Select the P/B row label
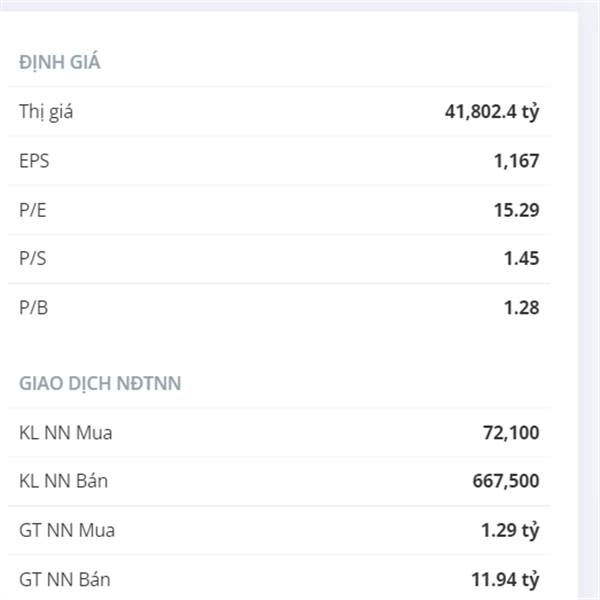Viewport: 600px width, 600px height. click(x=34, y=308)
